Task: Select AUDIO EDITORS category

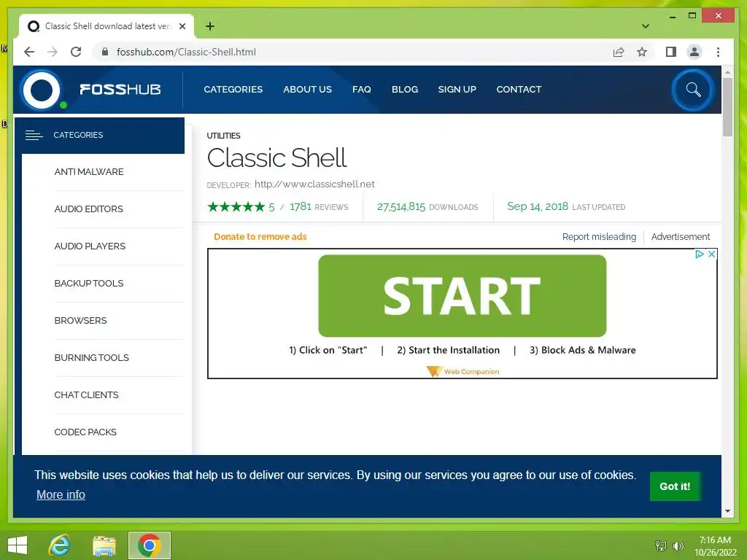Action: coord(88,209)
